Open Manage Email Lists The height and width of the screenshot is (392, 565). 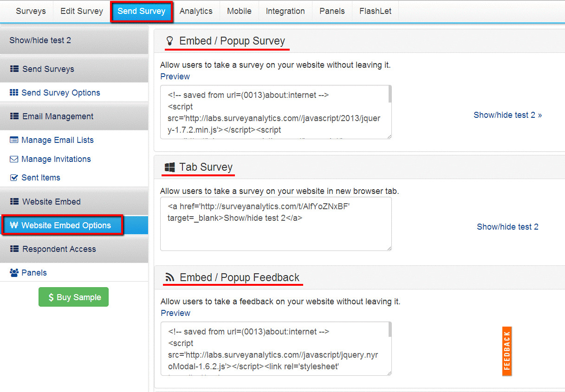point(58,140)
